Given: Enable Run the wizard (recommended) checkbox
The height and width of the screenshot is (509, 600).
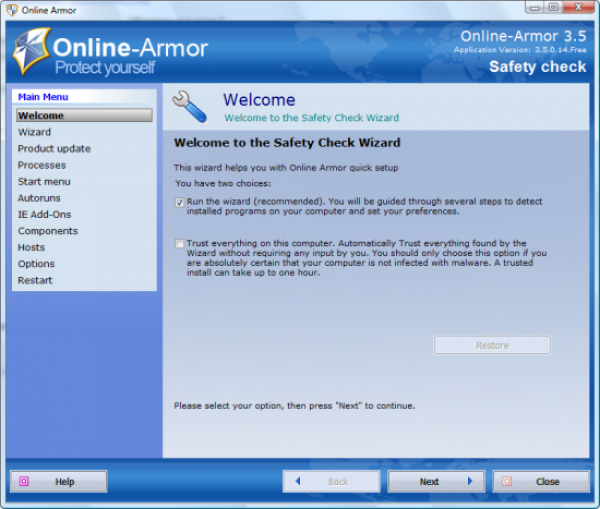Looking at the screenshot, I should pyautogui.click(x=179, y=202).
